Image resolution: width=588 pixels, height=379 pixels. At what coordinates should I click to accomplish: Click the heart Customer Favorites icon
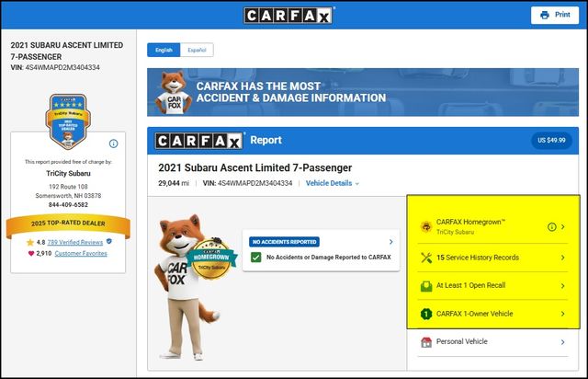click(31, 254)
